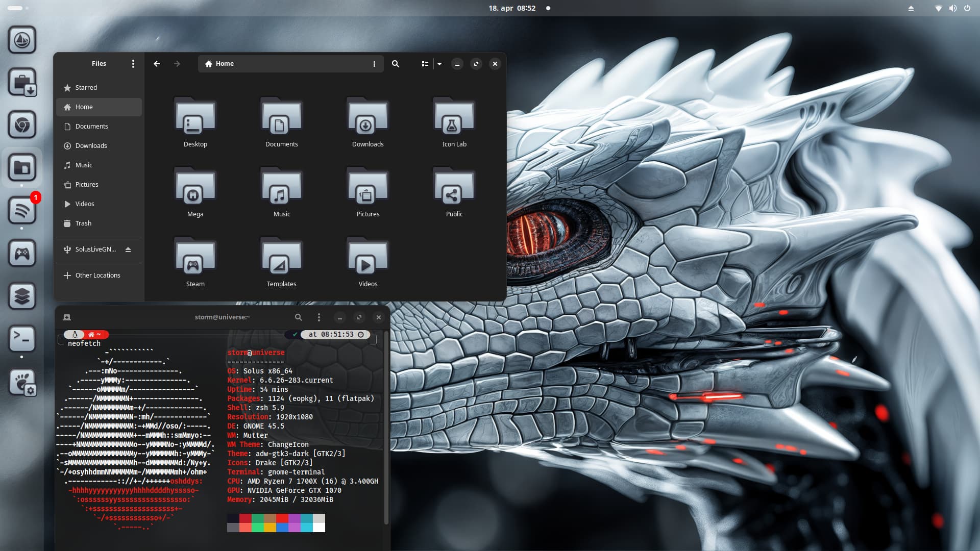The width and height of the screenshot is (980, 551).
Task: Click the power icon in top bar
Action: point(967,8)
